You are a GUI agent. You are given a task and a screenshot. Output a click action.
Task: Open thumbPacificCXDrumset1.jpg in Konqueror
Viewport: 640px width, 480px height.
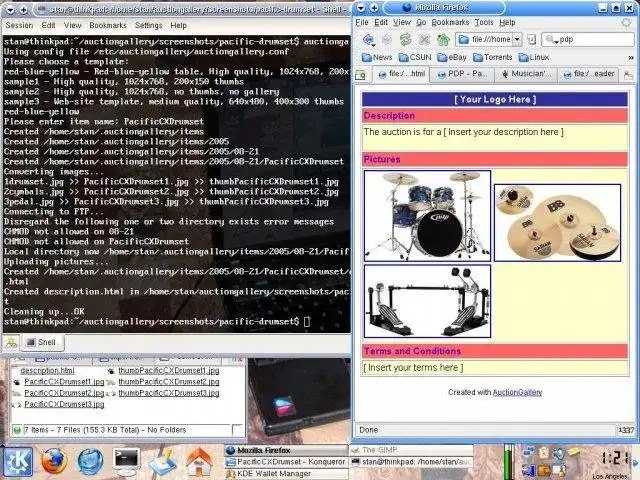tap(169, 371)
